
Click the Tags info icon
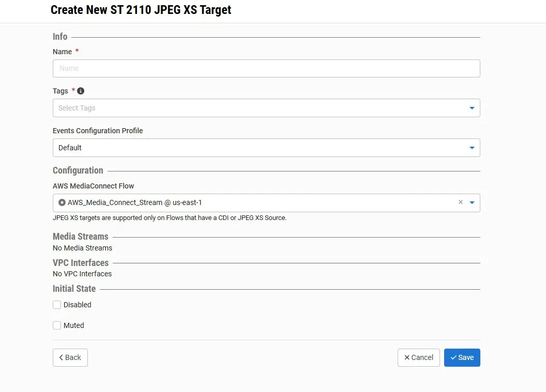coord(81,91)
